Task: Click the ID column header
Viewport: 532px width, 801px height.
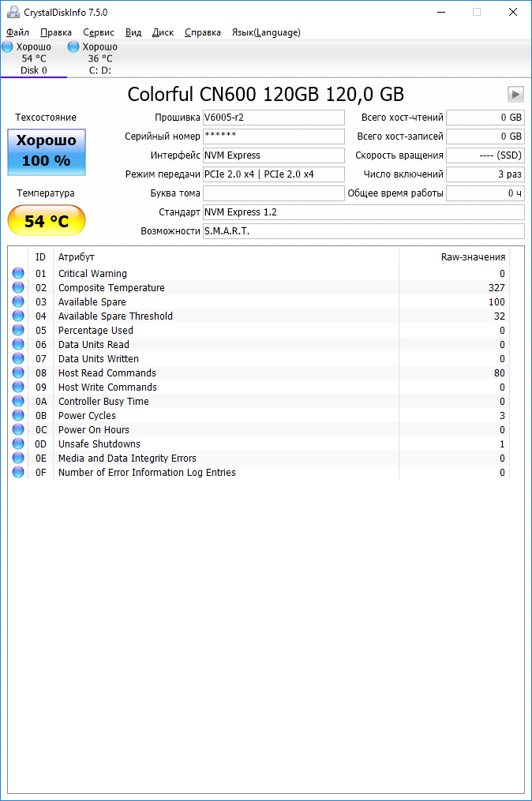Action: pyautogui.click(x=40, y=257)
